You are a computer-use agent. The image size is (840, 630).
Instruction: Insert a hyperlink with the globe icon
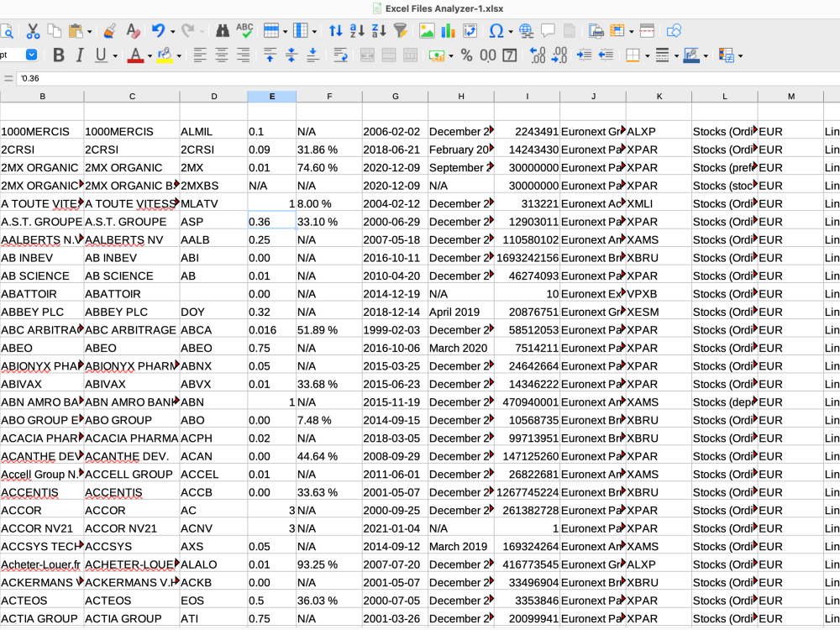pos(526,31)
